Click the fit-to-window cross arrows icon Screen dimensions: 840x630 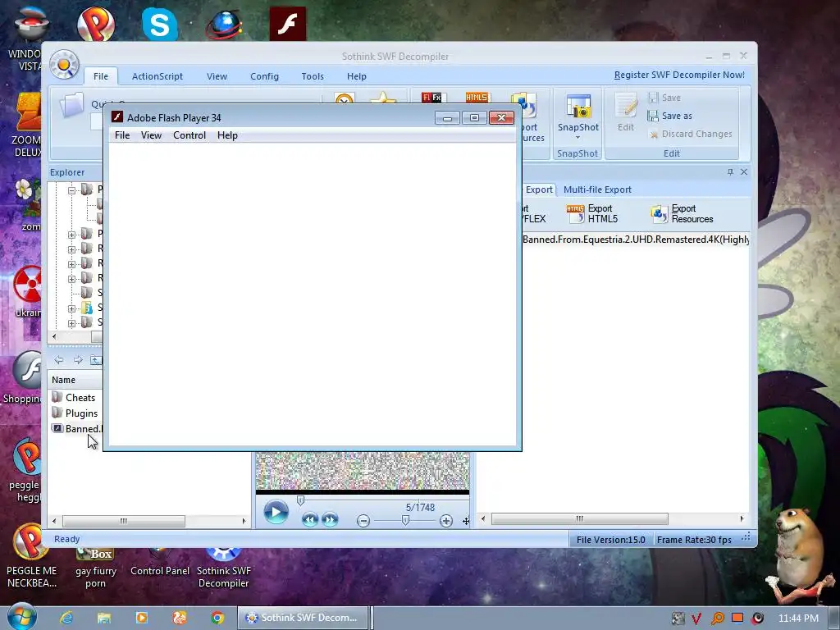point(466,521)
